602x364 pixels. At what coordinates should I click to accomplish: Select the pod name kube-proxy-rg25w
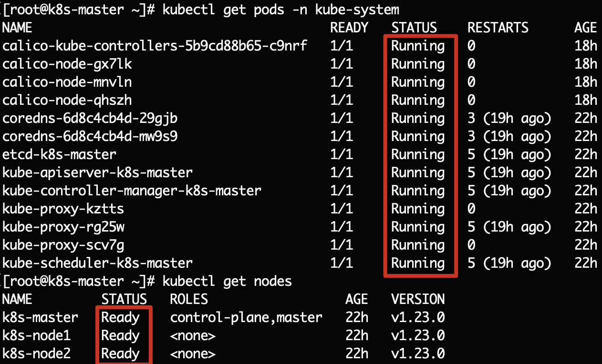coord(63,227)
